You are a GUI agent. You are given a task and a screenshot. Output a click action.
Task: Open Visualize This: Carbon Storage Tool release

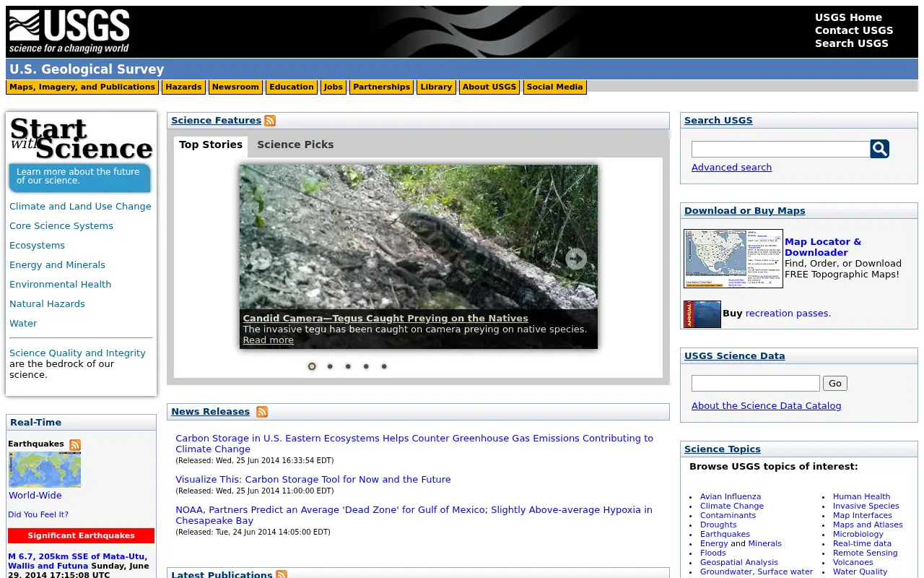(x=313, y=480)
